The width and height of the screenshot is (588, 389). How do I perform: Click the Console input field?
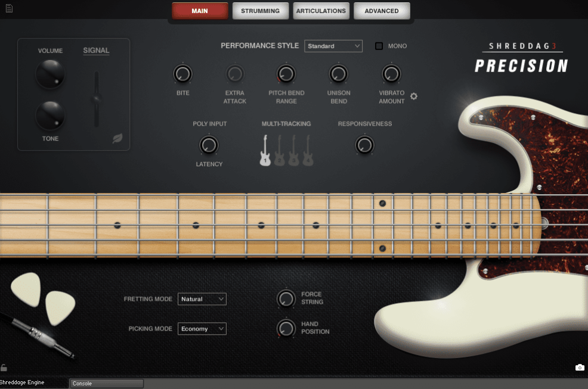click(107, 384)
